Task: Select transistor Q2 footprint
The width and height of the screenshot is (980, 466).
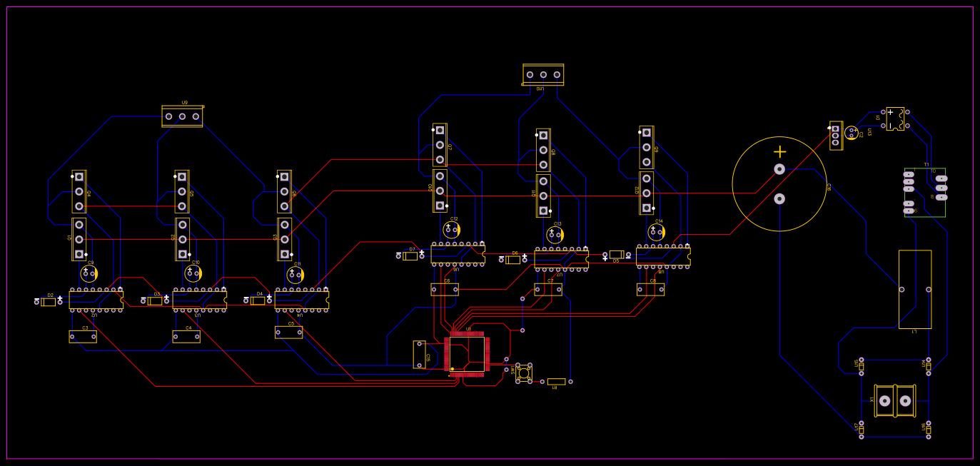Action: tap(183, 239)
